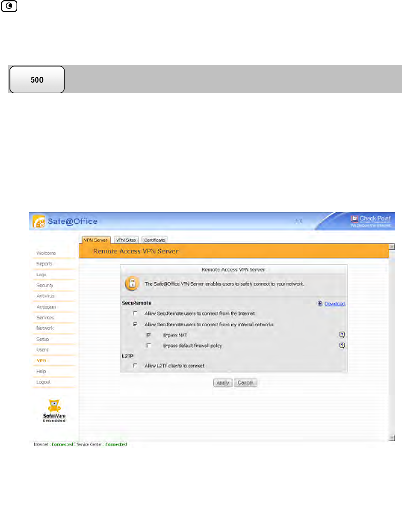
Task: Click the SecuRemote section heading
Action: coord(136,303)
